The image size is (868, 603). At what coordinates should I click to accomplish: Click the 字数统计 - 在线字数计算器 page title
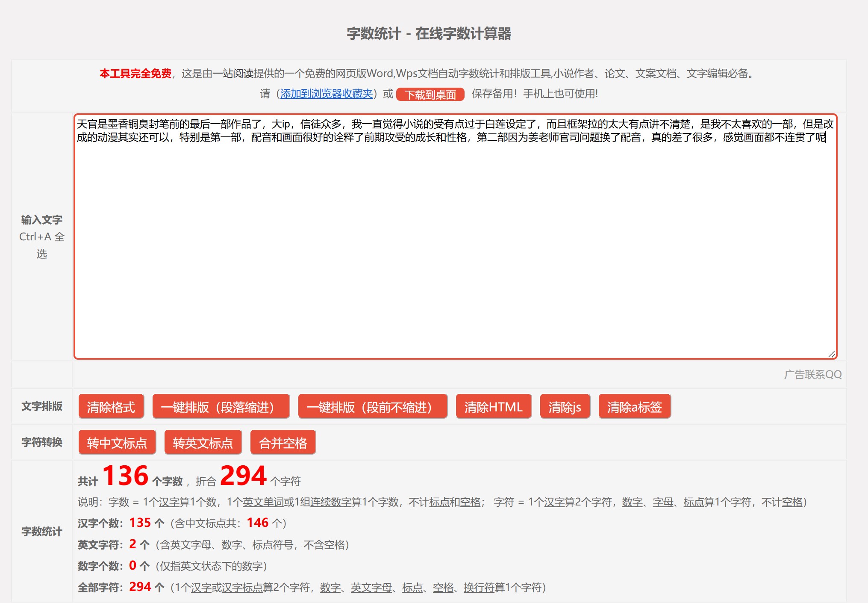point(429,33)
